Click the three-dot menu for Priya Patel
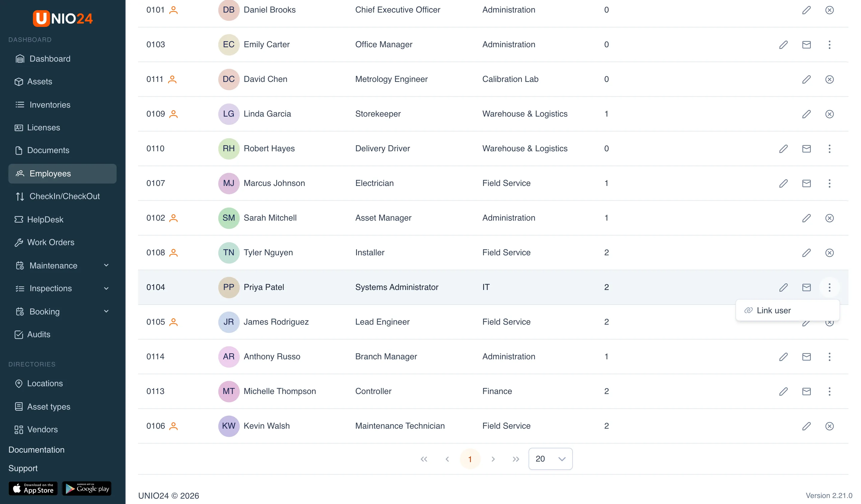This screenshot has width=861, height=504. [829, 287]
